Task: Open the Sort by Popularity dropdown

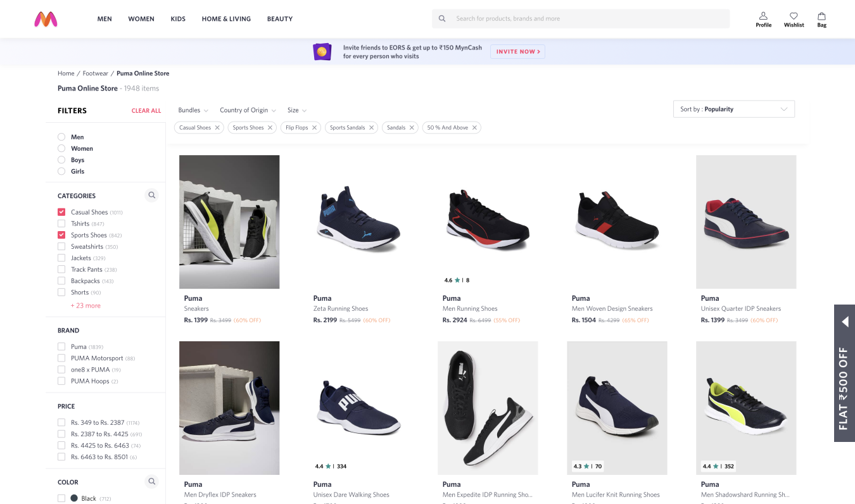Action: click(x=733, y=109)
